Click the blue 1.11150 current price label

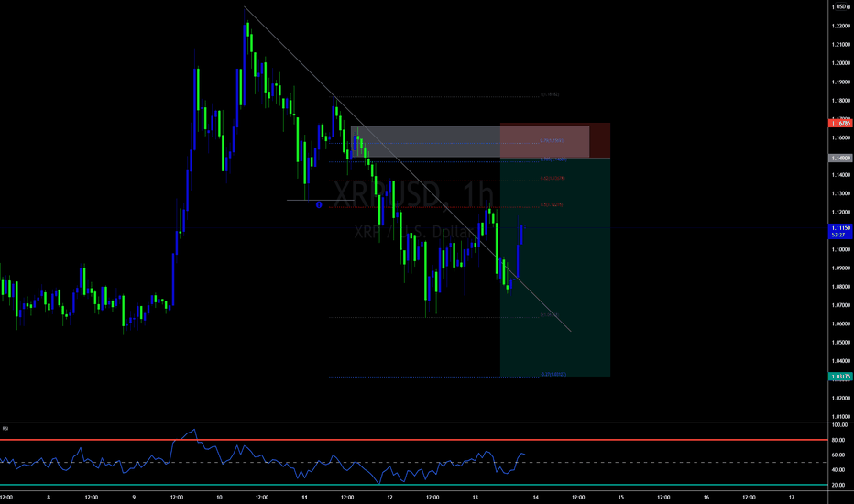point(840,231)
